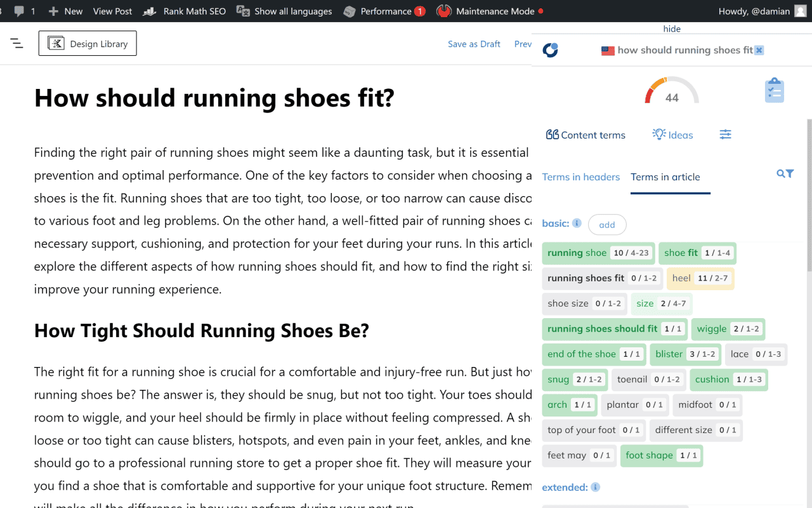This screenshot has height=508, width=812.
Task: Select the snug term chip
Action: tap(575, 380)
